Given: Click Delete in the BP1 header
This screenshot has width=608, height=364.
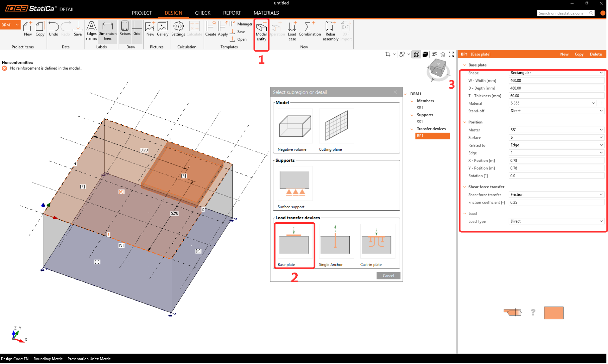Looking at the screenshot, I should [x=595, y=54].
